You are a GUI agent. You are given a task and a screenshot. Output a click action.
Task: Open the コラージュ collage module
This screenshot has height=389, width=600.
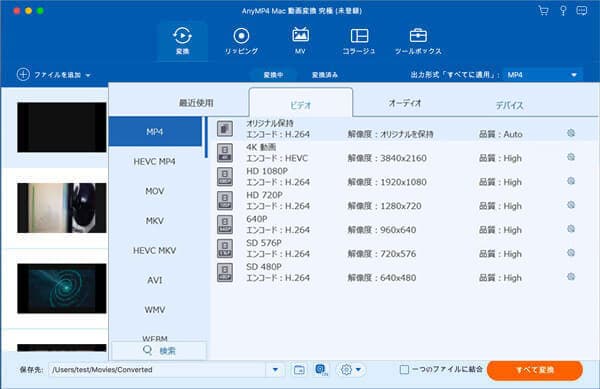pyautogui.click(x=359, y=41)
